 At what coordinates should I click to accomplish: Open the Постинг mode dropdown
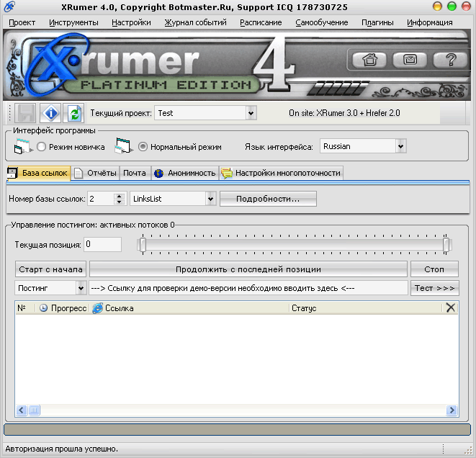coord(81,288)
